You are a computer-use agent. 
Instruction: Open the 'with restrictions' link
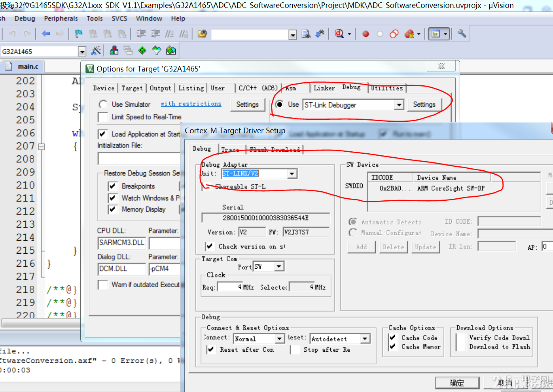tap(191, 104)
